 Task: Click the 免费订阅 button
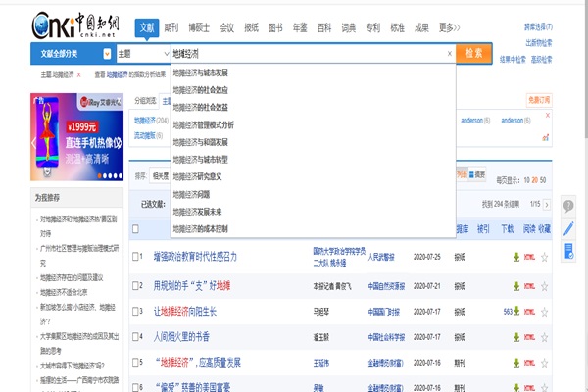point(539,100)
